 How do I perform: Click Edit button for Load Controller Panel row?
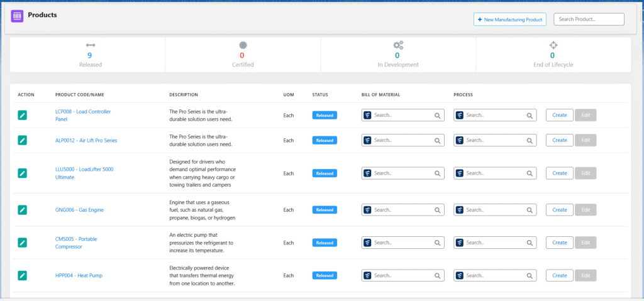[x=586, y=115]
